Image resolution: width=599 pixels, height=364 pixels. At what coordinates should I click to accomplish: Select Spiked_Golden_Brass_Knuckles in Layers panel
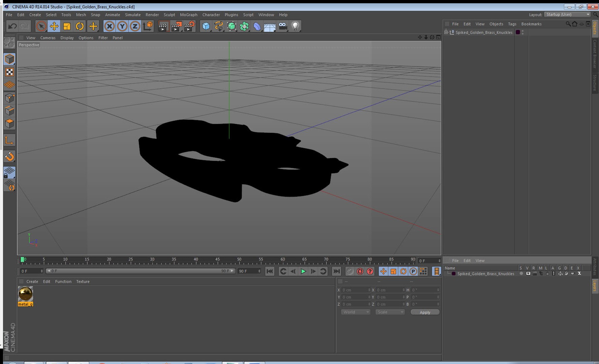[485, 274]
